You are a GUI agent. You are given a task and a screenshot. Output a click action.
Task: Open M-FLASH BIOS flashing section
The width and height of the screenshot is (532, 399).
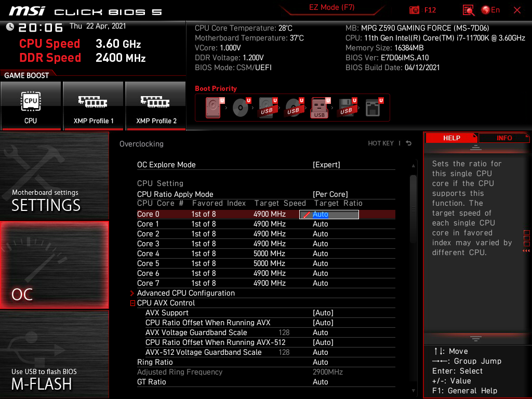tap(54, 354)
